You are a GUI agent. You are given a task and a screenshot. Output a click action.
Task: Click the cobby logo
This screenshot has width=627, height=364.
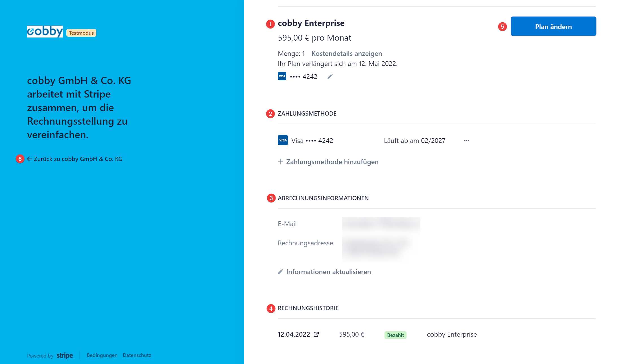(45, 32)
